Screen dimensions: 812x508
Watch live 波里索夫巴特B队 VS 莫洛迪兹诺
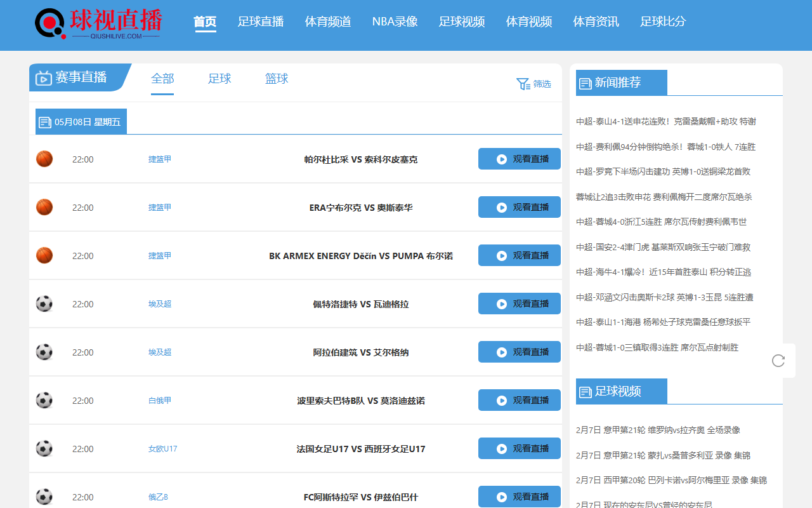click(x=520, y=400)
